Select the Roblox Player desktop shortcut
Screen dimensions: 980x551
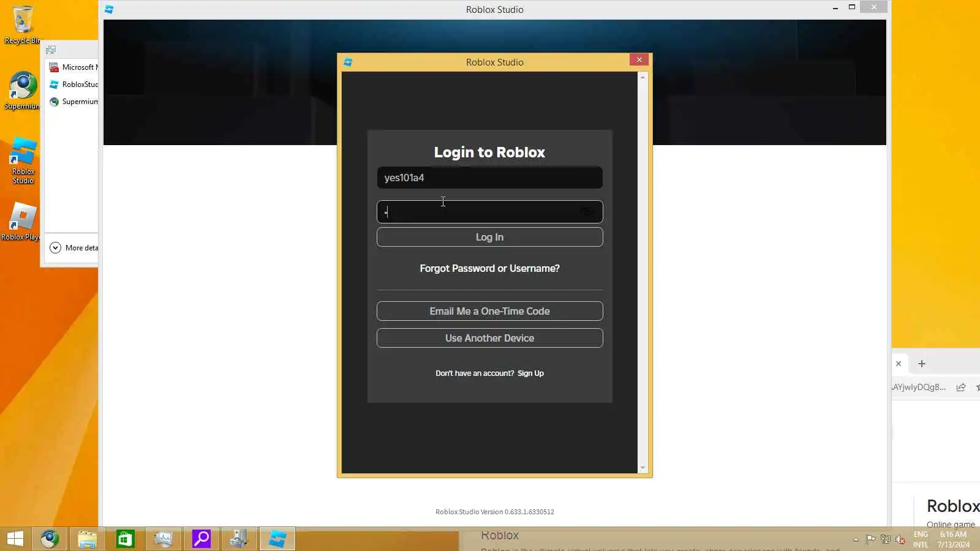[22, 221]
